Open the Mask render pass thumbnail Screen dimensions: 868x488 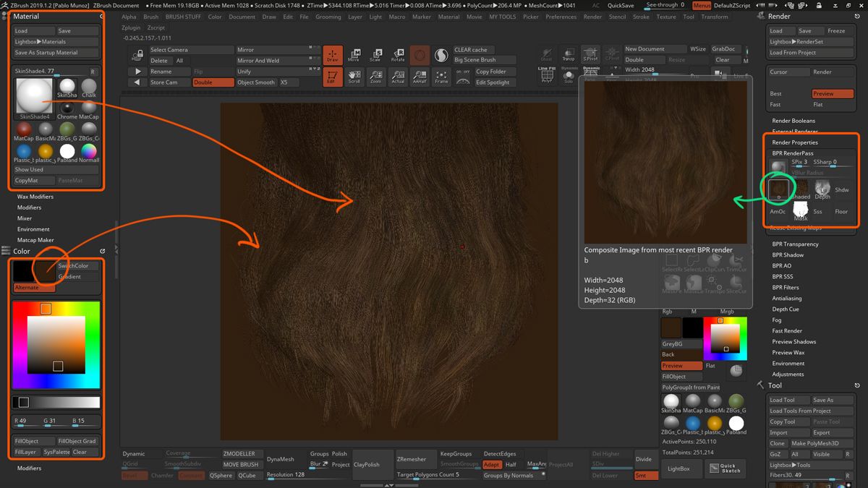point(801,211)
